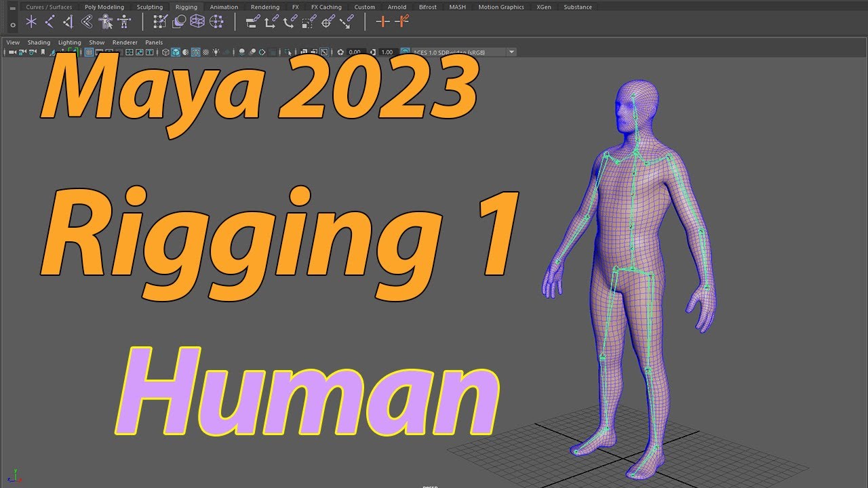This screenshot has width=868, height=488.
Task: Switch to the FX Caching shelf tab
Action: (x=326, y=7)
